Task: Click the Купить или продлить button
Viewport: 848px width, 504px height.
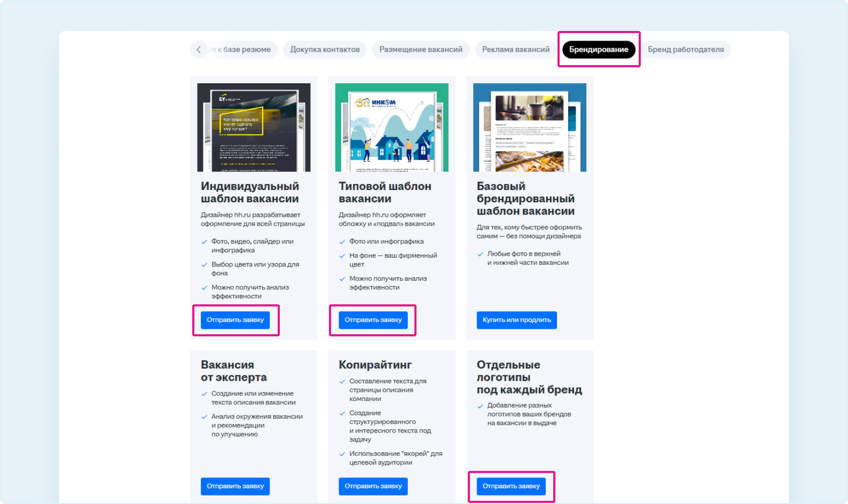Action: click(516, 320)
